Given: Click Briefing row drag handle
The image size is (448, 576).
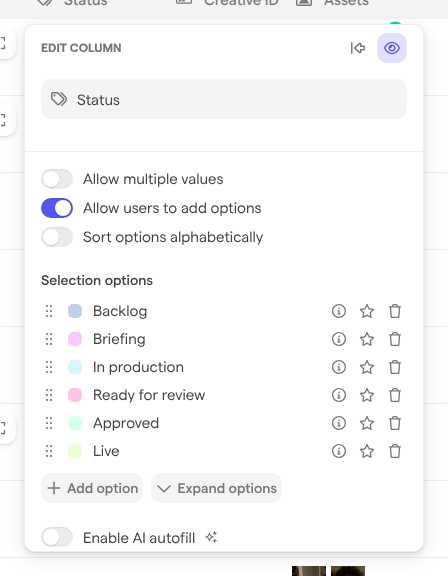Looking at the screenshot, I should click(x=49, y=339).
